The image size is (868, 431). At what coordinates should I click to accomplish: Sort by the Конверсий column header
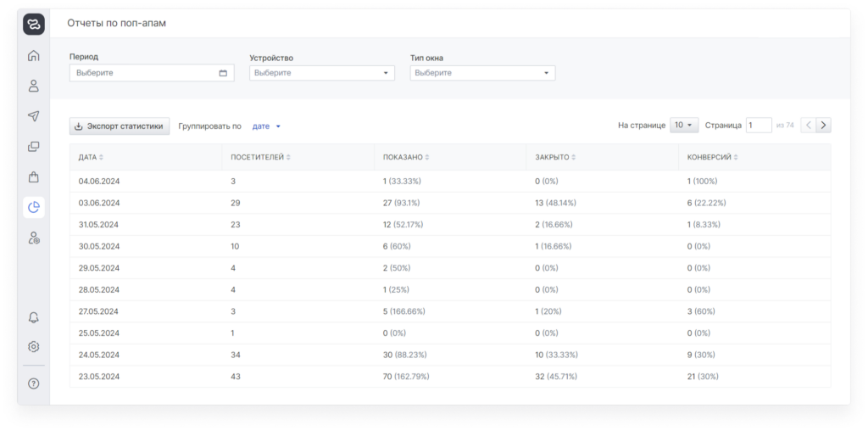tap(713, 157)
